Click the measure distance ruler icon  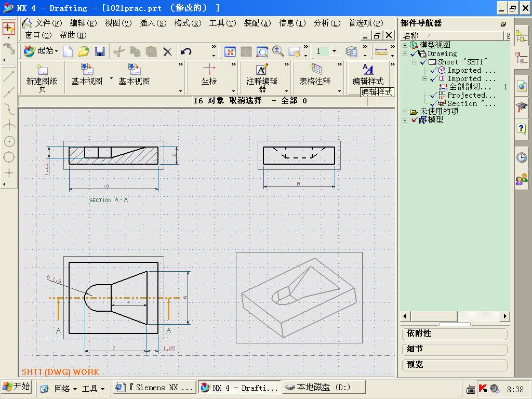(x=381, y=51)
